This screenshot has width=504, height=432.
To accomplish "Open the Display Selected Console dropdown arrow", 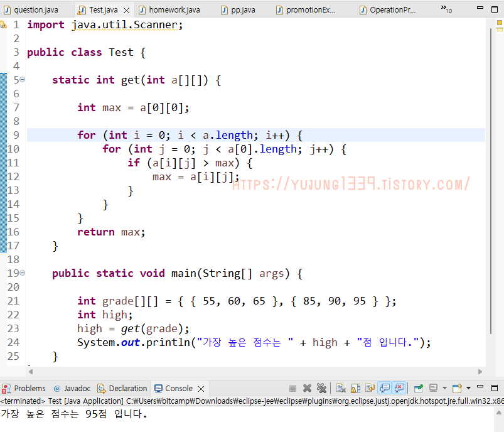I will click(x=444, y=388).
